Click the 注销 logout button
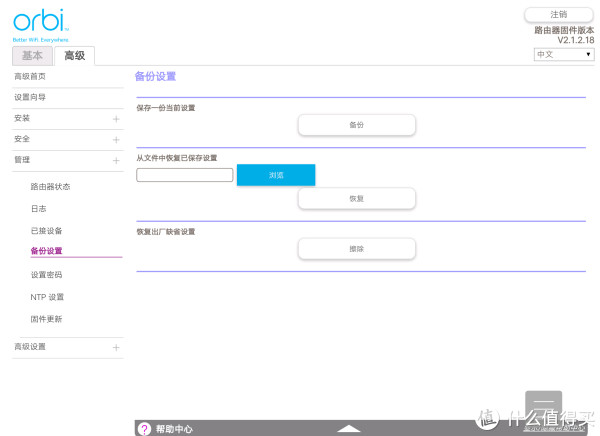The width and height of the screenshot is (600, 436). (558, 14)
